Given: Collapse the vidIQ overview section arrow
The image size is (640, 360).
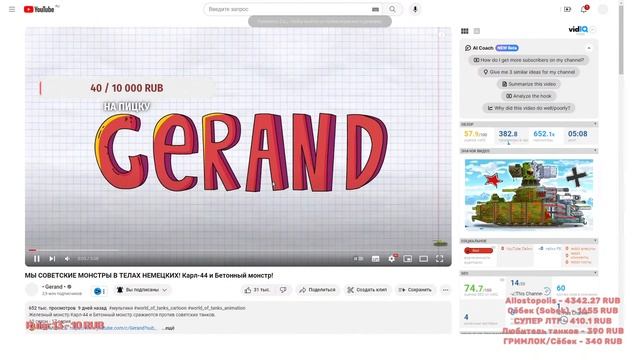Looking at the screenshot, I should (595, 124).
